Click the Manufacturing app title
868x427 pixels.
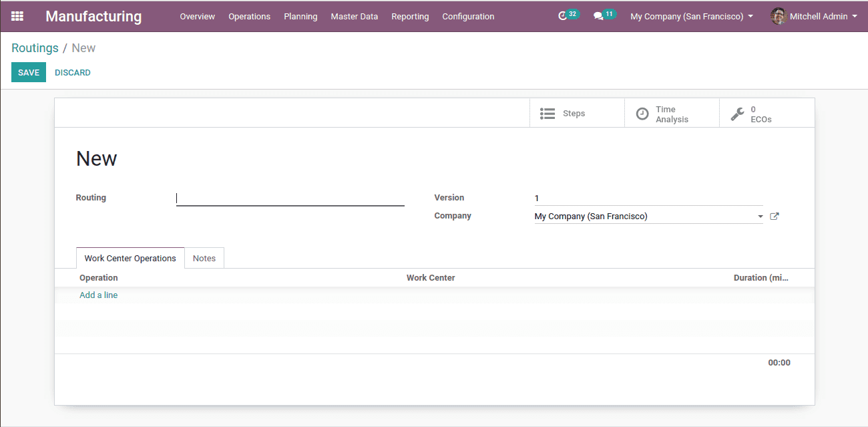pos(93,16)
